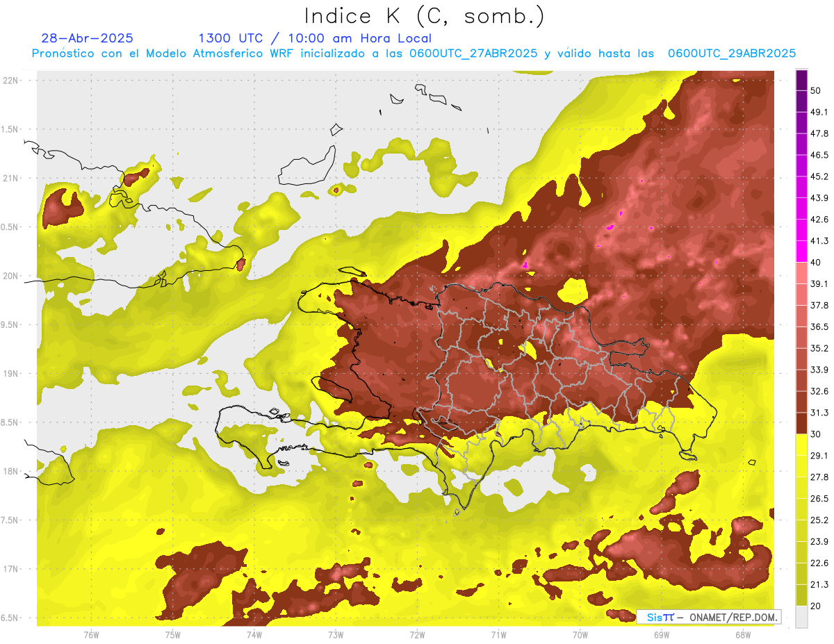This screenshot has height=644, width=834.
Task: Click the dark brown swatch between 30 and 31.3
Action: point(801,424)
